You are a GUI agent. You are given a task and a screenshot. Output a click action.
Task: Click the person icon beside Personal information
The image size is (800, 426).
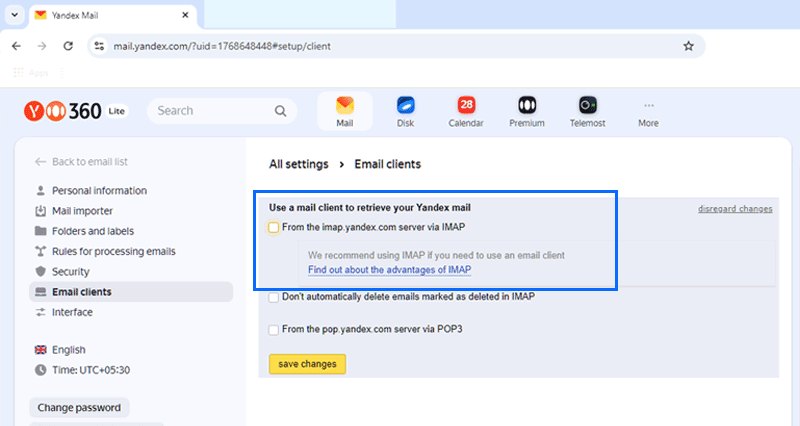click(x=40, y=190)
